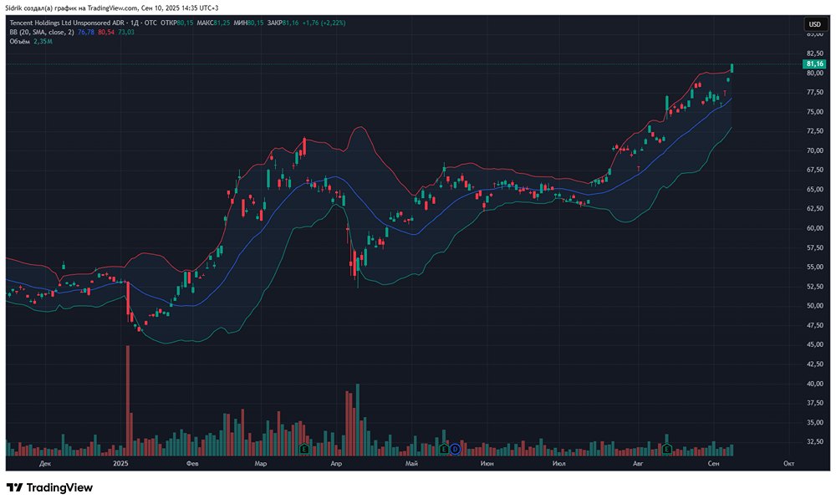Image resolution: width=836 pixels, height=504 pixels.
Task: Click the 60,00 price axis label
Action: tap(814, 228)
